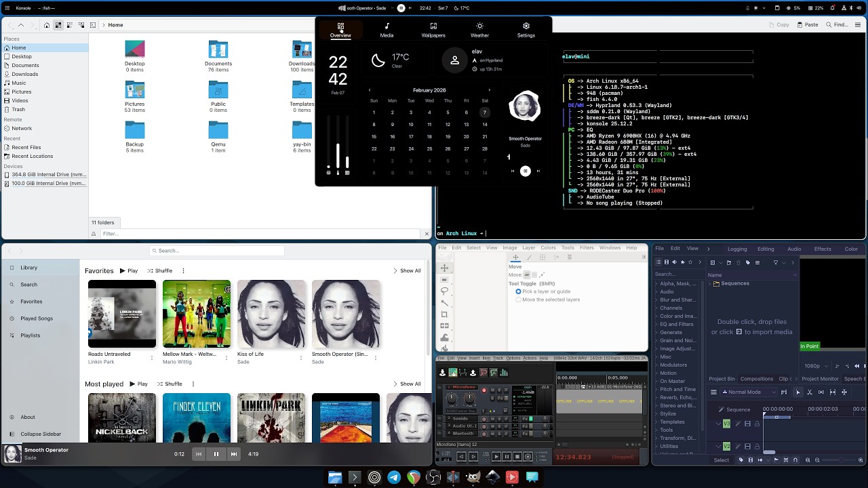Click Play next to Most played
The image size is (868, 488).
138,384
